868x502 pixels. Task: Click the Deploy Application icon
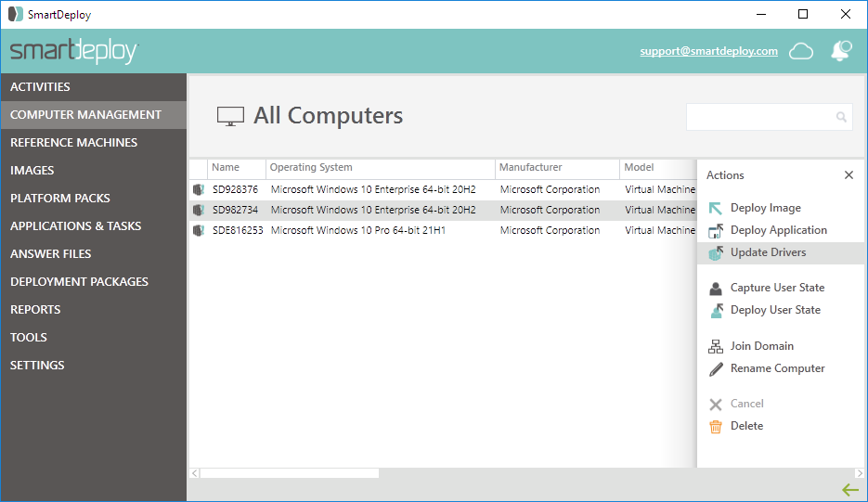point(715,230)
